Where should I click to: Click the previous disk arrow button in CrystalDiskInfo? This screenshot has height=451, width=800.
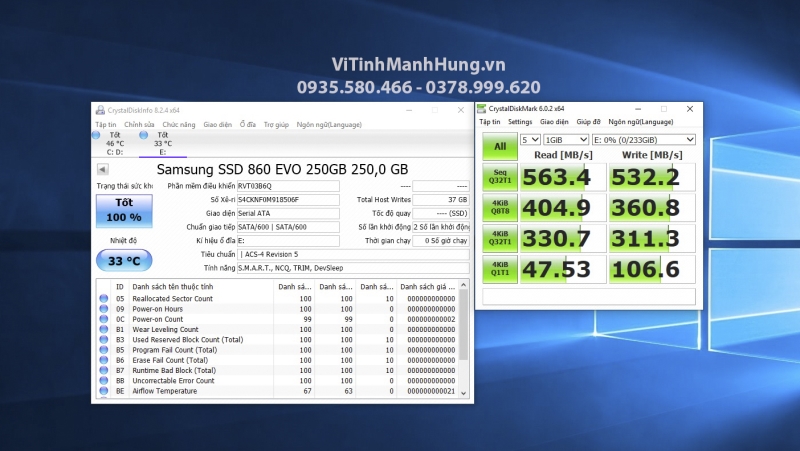103,169
